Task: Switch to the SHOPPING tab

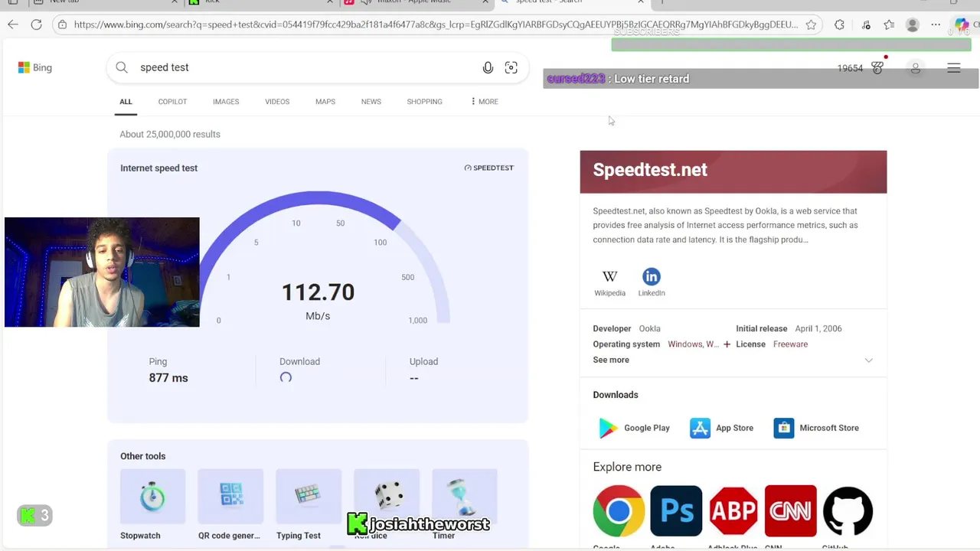Action: (x=424, y=102)
